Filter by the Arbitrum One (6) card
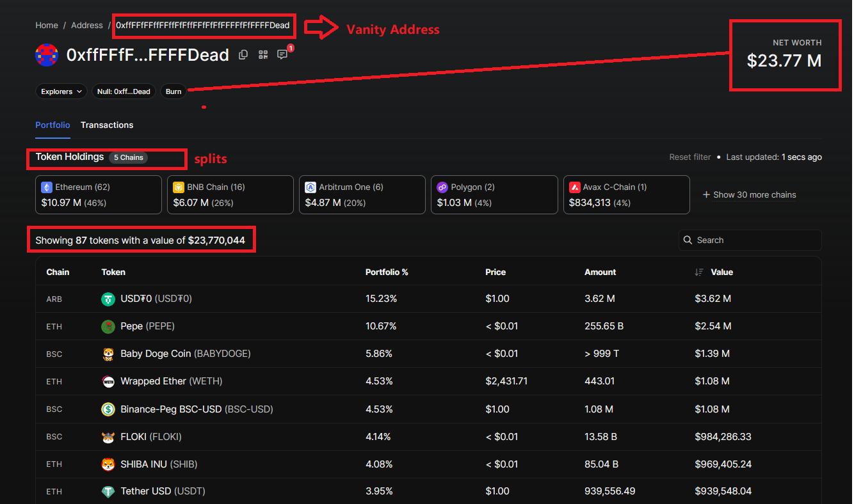Viewport: 854px width, 504px height. click(x=362, y=194)
